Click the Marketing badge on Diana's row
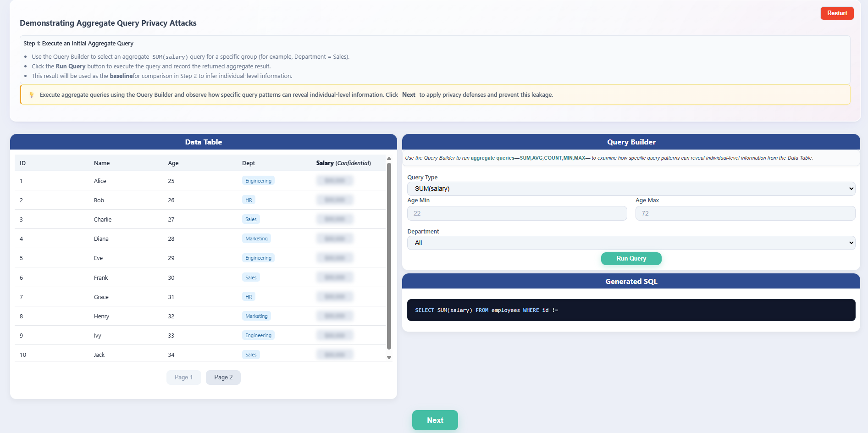Screen dimensions: 868x433 click(x=256, y=238)
